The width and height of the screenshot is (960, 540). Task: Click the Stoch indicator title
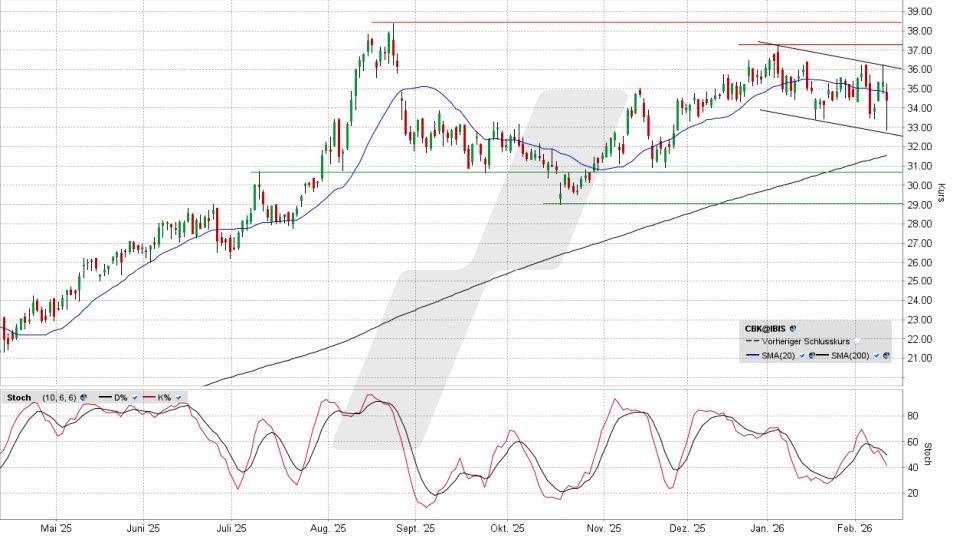tap(19, 398)
